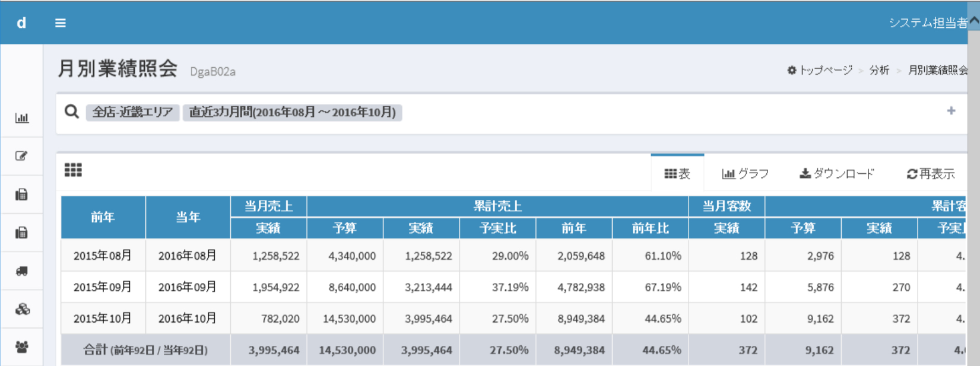This screenshot has width=980, height=366.
Task: Click the 4,782,938 previous year cell
Action: 574,287
